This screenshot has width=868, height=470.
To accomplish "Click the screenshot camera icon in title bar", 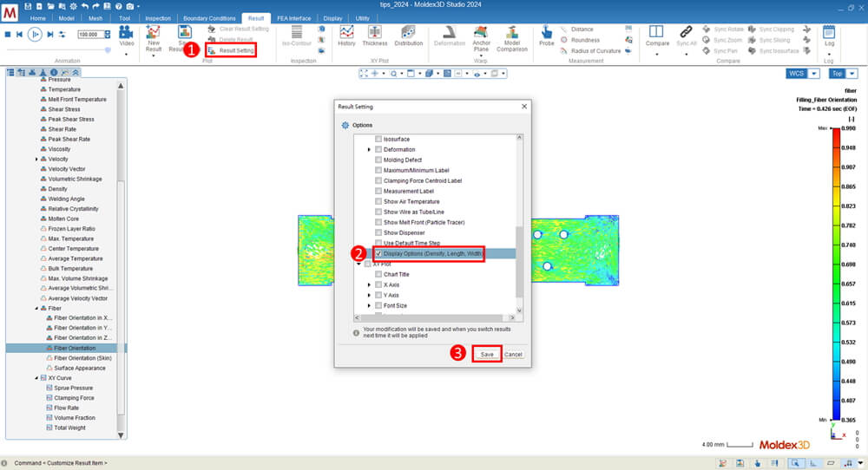I will click(129, 6).
